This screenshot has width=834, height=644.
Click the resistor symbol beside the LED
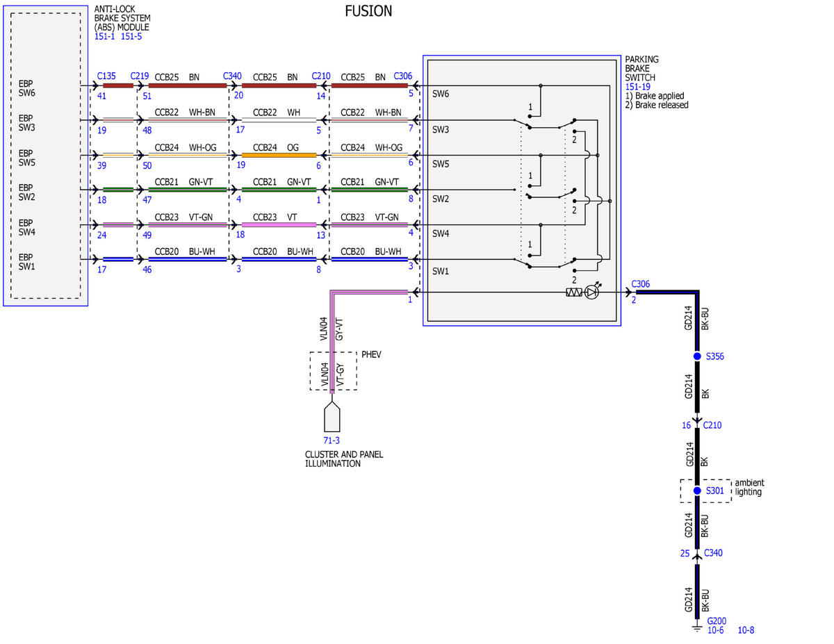tap(574, 292)
